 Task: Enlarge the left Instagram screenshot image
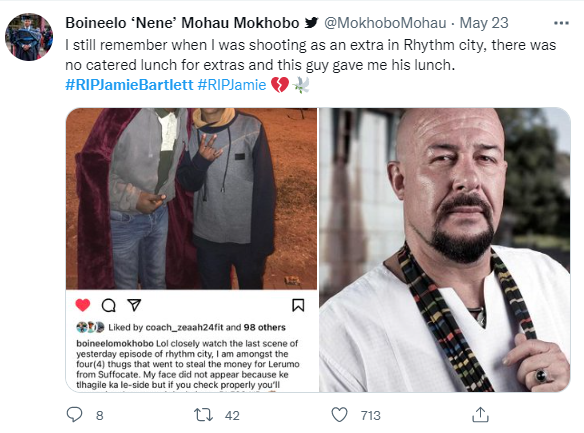click(191, 250)
